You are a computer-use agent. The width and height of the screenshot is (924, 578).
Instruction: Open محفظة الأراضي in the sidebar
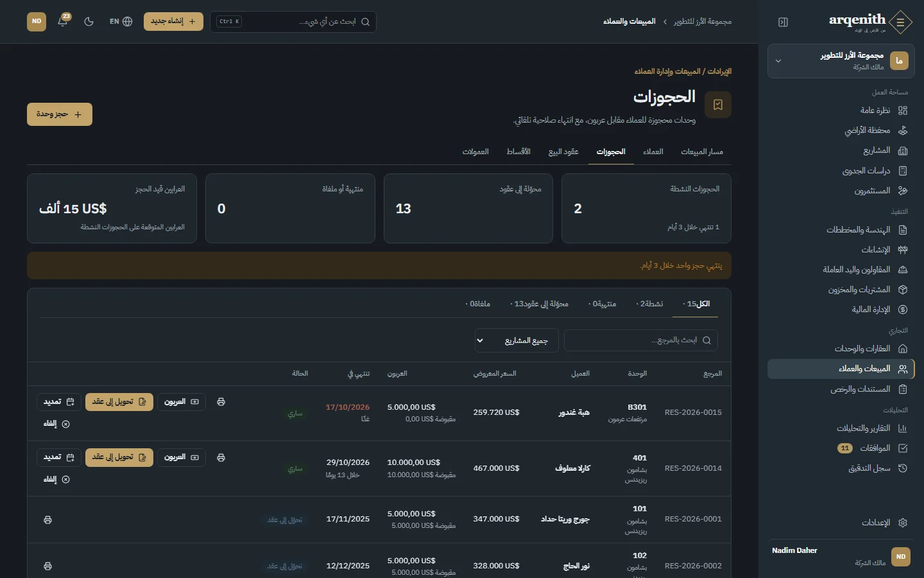tap(841, 130)
